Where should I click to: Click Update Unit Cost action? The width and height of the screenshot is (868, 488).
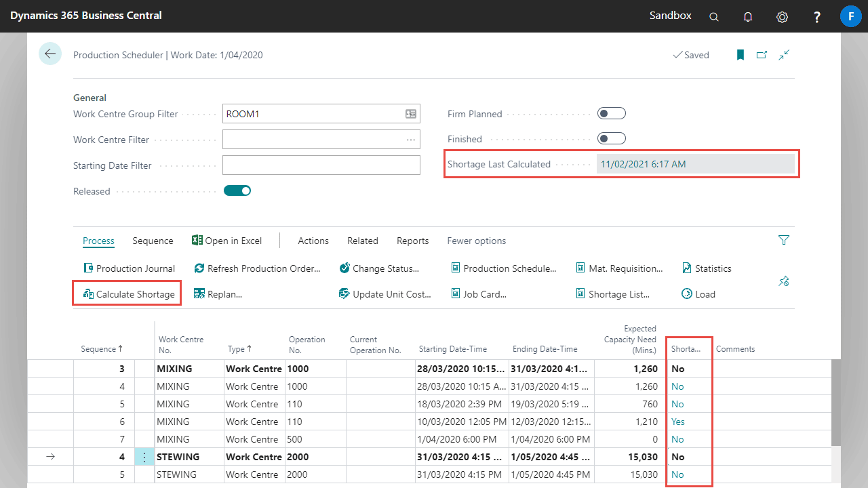pyautogui.click(x=385, y=294)
